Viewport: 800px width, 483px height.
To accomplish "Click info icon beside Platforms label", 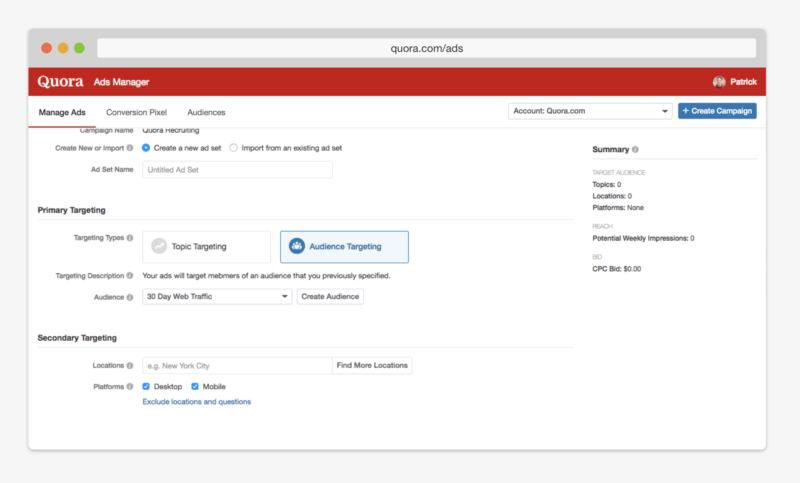I will click(130, 387).
